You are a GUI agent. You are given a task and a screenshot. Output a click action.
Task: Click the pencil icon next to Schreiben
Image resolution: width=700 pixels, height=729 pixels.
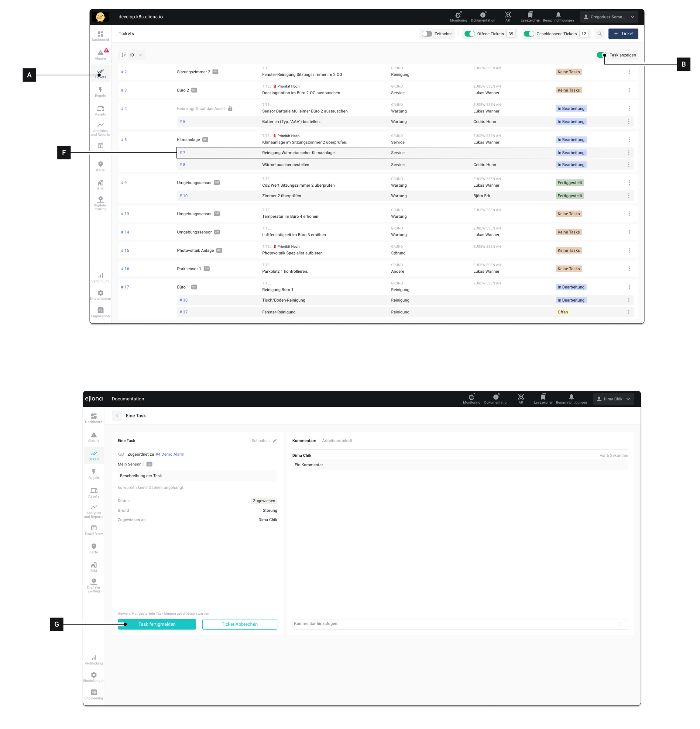[x=275, y=441]
